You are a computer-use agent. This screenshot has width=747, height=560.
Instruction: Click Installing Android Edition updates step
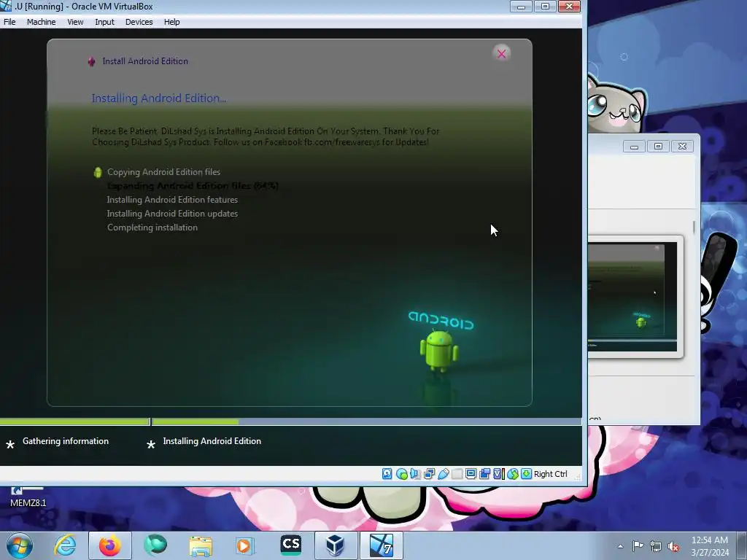172,214
